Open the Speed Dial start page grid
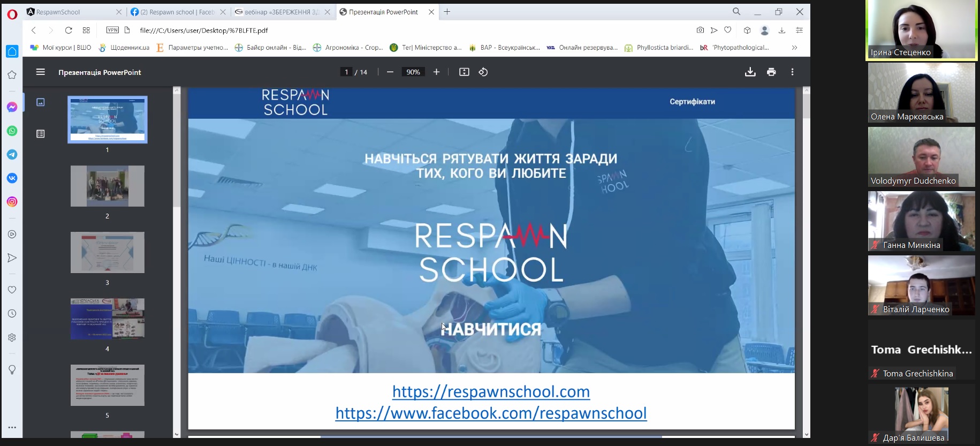The height and width of the screenshot is (446, 980). click(86, 31)
